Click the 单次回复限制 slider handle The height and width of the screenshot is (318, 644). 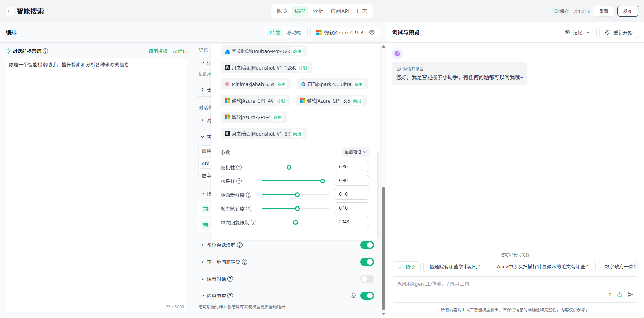(296, 222)
